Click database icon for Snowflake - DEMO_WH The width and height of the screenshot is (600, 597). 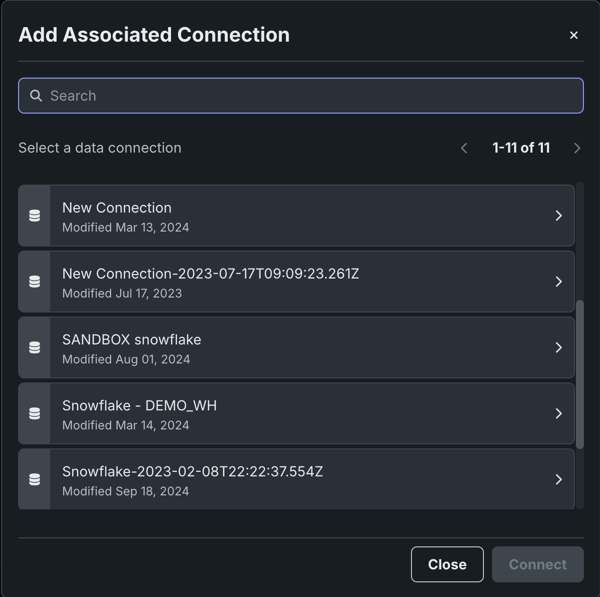point(34,413)
